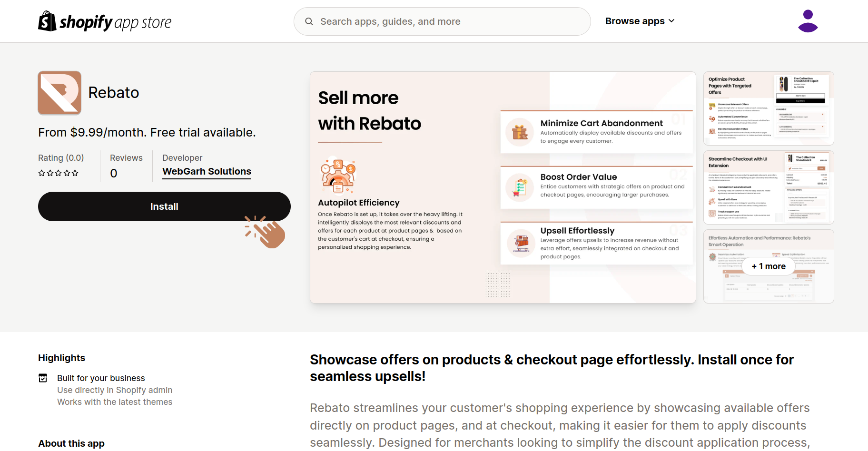This screenshot has width=868, height=451.
Task: Open the user account profile icon
Action: pyautogui.click(x=808, y=21)
